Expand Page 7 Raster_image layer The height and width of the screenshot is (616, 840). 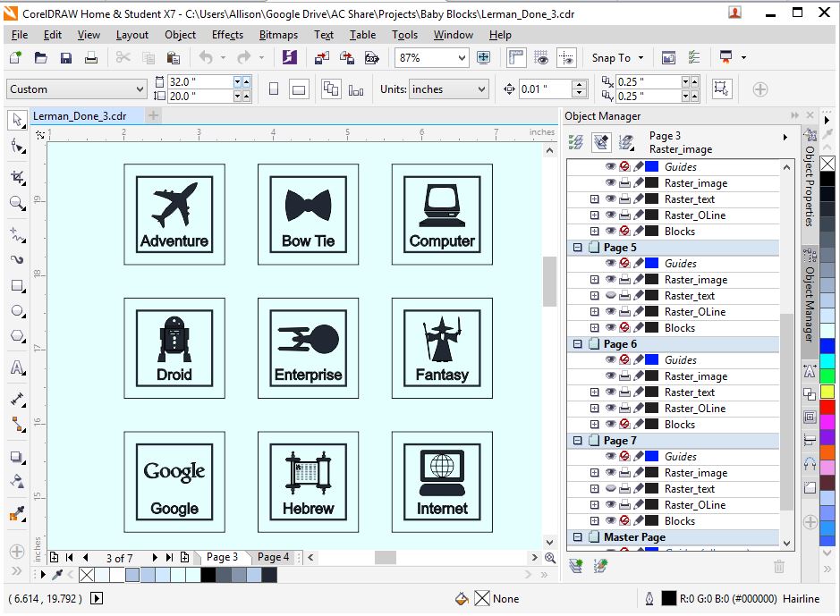pyautogui.click(x=594, y=473)
